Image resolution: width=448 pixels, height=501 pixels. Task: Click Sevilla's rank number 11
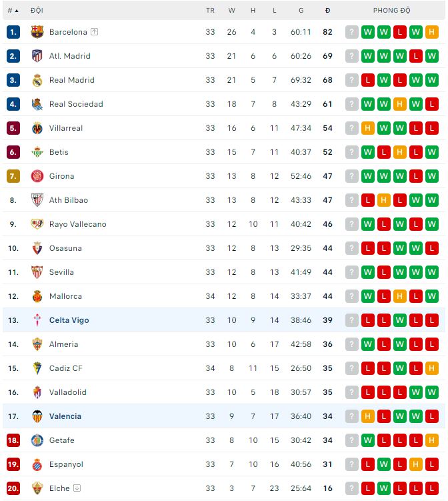[x=13, y=272]
